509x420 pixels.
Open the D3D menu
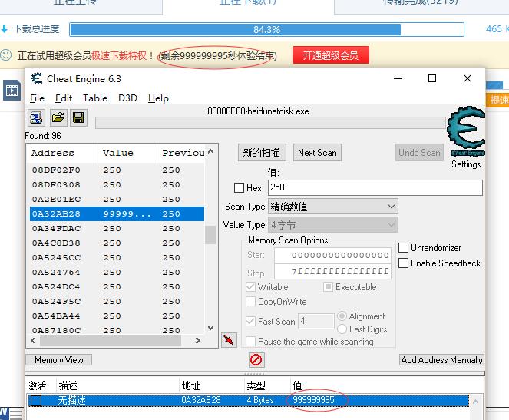(127, 98)
